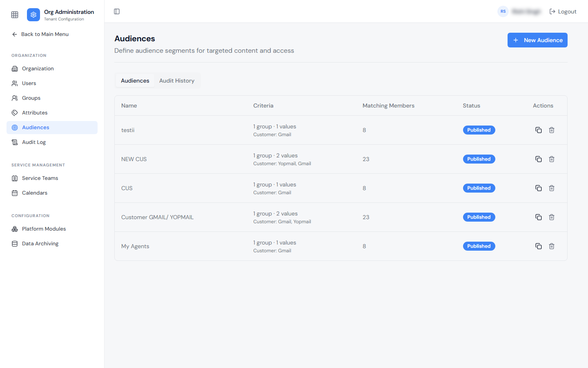Click the Status column header
Viewport: 588px width, 368px height.
[x=471, y=105]
